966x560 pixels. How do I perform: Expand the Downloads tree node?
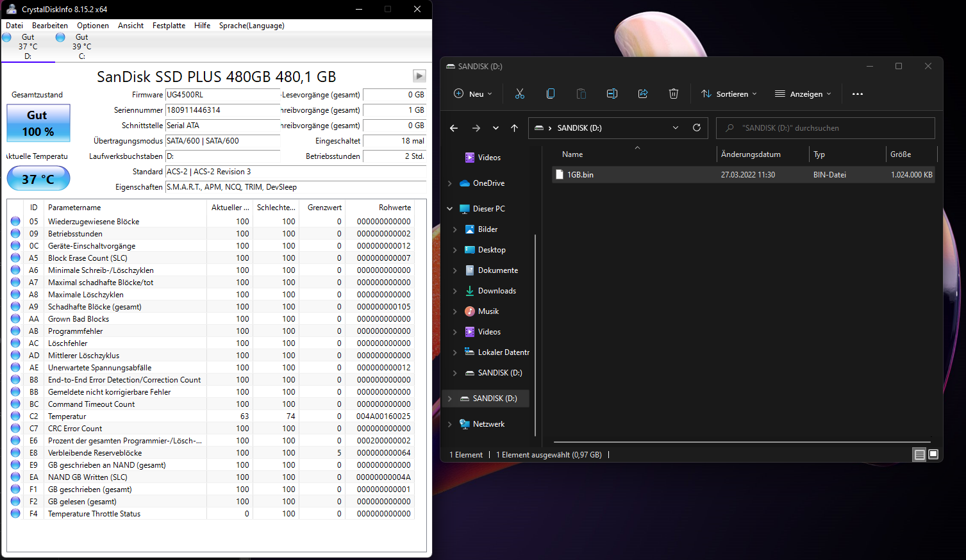click(x=454, y=291)
